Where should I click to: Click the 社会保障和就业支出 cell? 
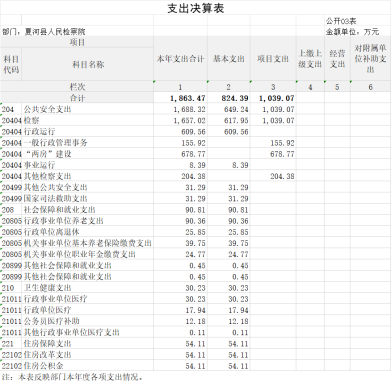(59, 210)
